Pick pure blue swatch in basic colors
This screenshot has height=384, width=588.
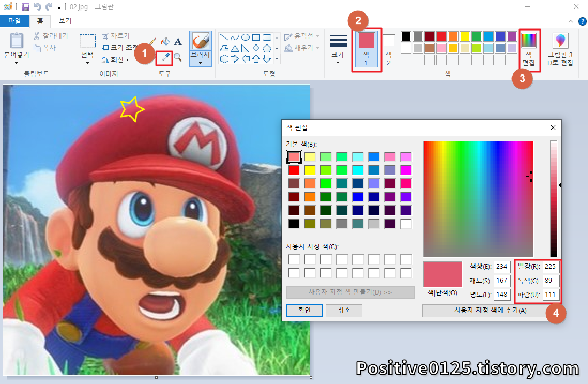tap(358, 197)
